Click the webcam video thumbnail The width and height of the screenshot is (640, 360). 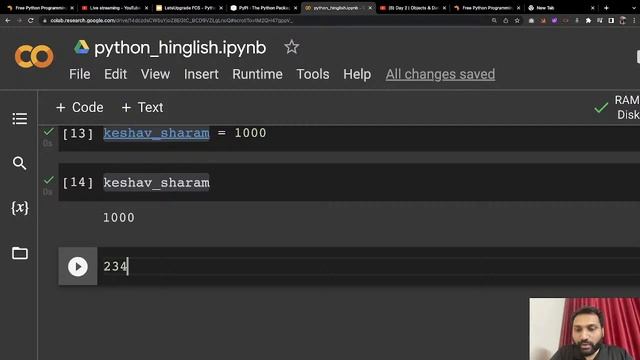click(584, 329)
